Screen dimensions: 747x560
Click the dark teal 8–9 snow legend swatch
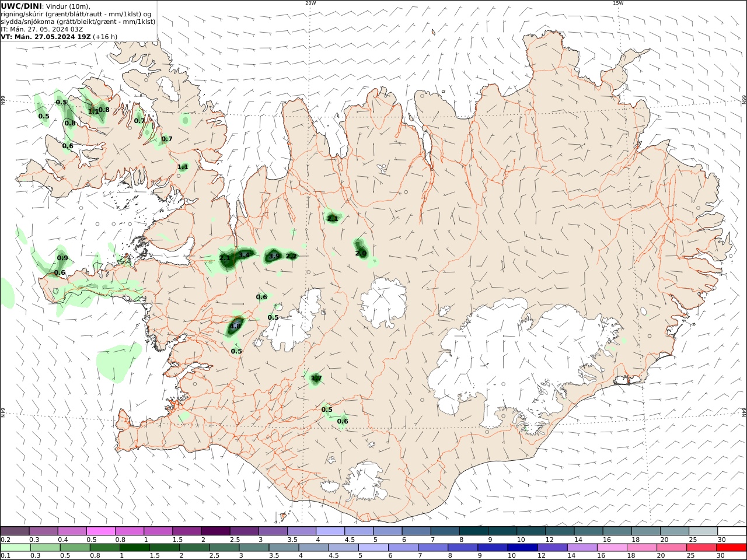pyautogui.click(x=474, y=531)
